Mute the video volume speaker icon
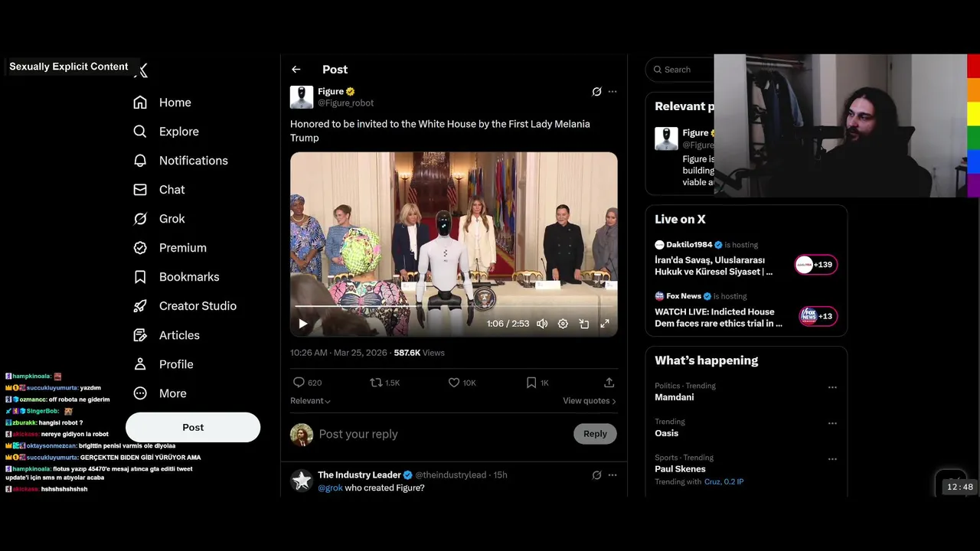Screen dimensions: 980x551 tap(542, 324)
